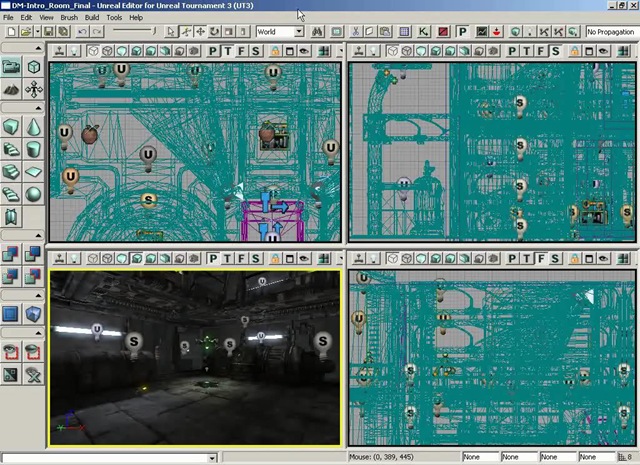Expand top-left viewport toolbar overflow arrow
Image resolution: width=640 pixels, height=465 pixels.
point(340,51)
